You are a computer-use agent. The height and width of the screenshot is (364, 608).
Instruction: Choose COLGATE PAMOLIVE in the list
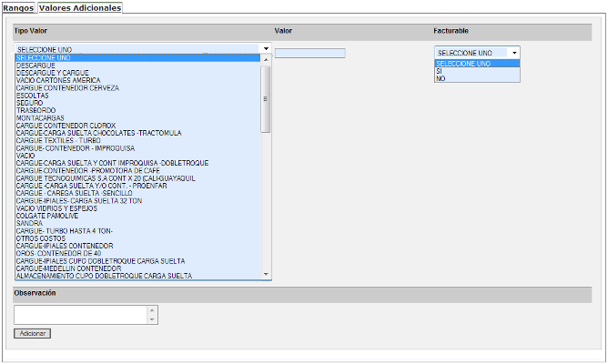point(48,215)
